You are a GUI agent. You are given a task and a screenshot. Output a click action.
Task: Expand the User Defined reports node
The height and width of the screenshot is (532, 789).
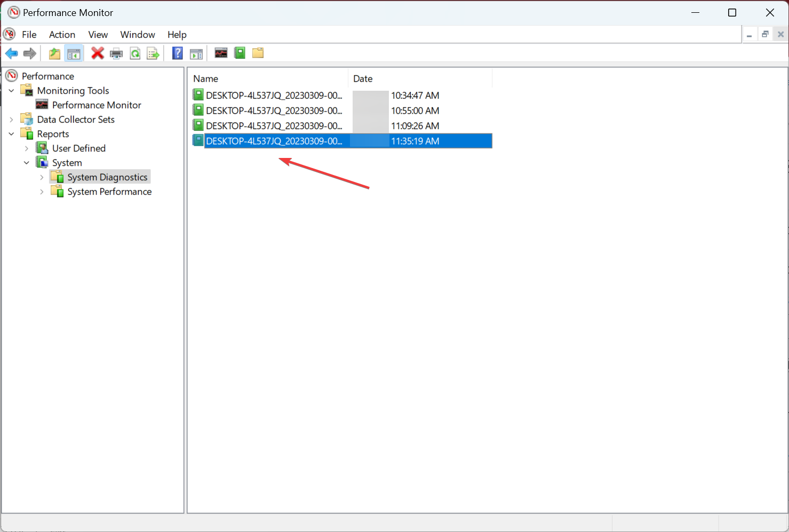(x=27, y=148)
